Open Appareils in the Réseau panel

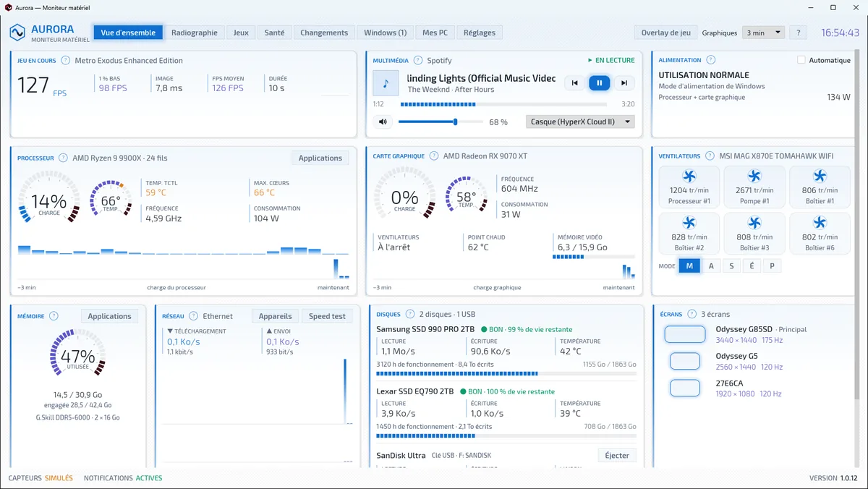(x=275, y=316)
